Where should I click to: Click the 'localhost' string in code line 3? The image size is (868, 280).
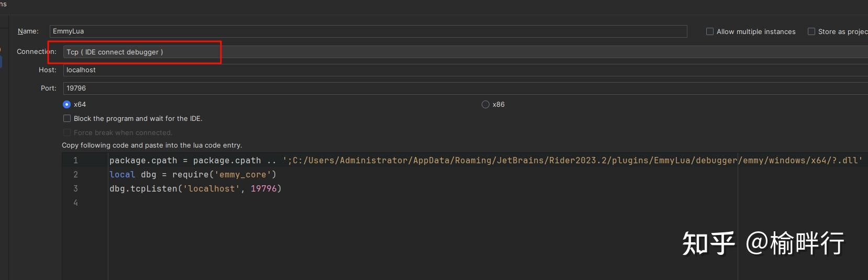coord(212,189)
